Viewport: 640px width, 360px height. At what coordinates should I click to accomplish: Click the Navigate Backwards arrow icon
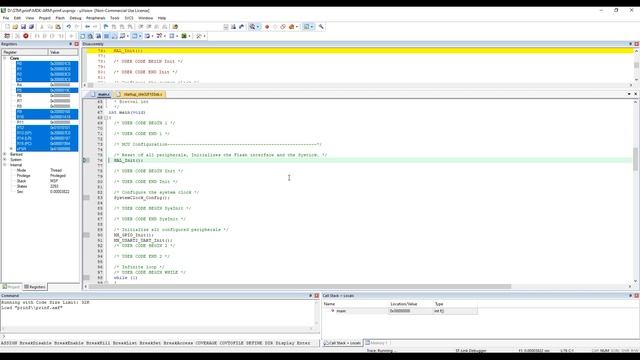[x=87, y=27]
